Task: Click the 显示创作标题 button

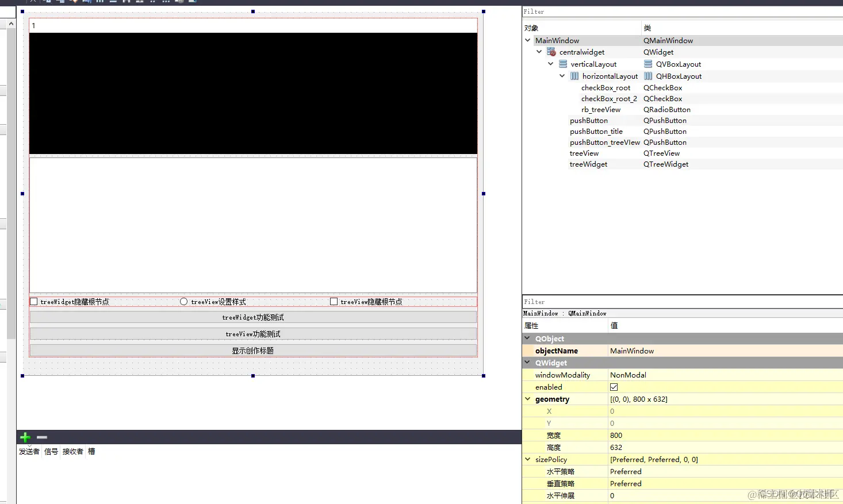Action: click(253, 351)
